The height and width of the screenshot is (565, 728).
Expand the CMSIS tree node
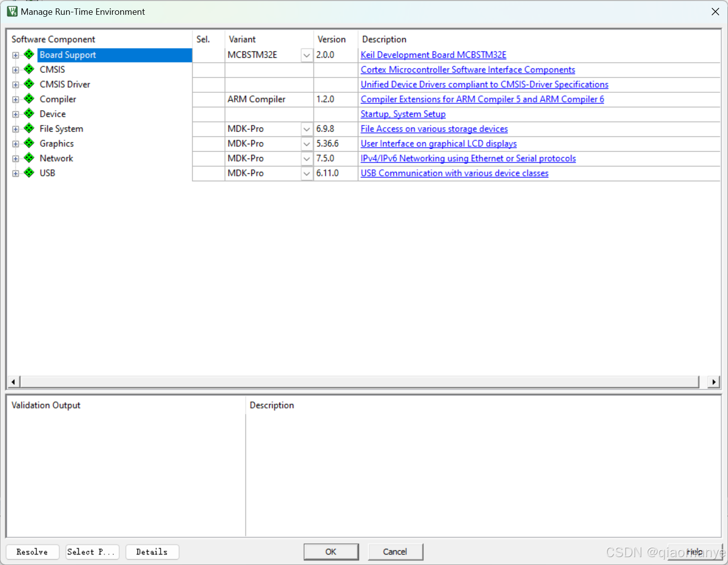tap(16, 70)
